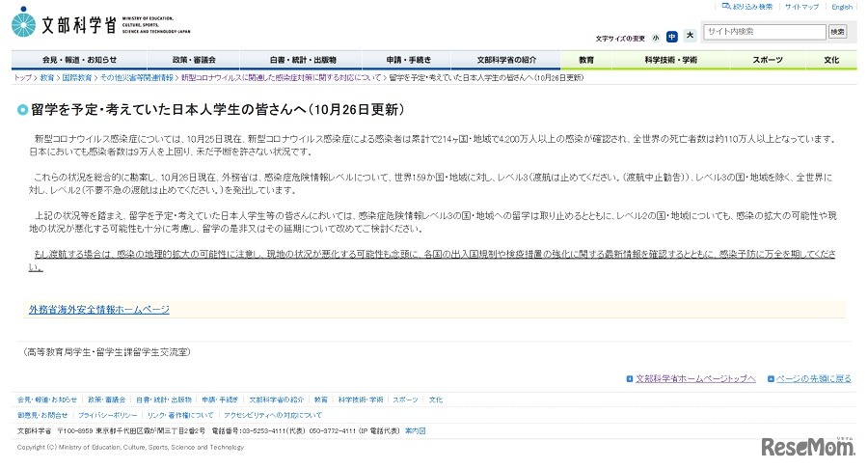Go to トップ in the breadcrumb
The height and width of the screenshot is (469, 868).
pos(23,78)
